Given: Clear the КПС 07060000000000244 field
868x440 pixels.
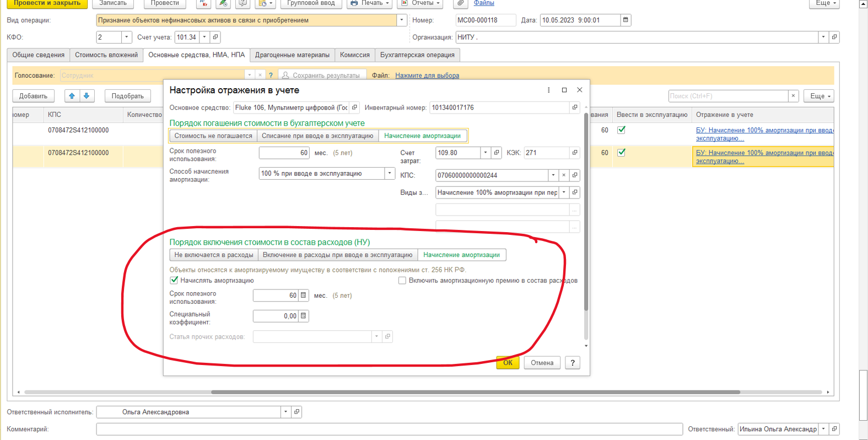Looking at the screenshot, I should click(564, 175).
